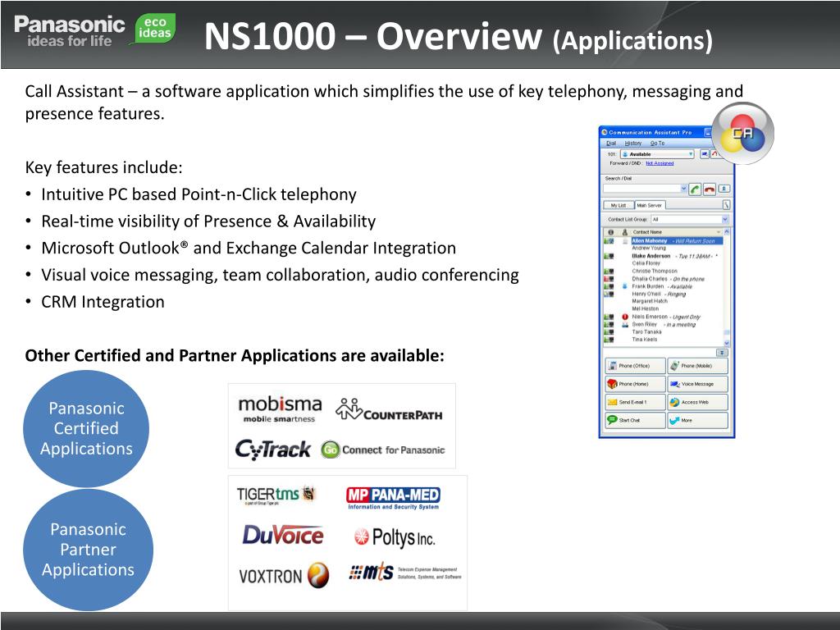This screenshot has height=630, width=840.
Task: Click the Not Assigned Forward/DND link
Action: coord(660,163)
